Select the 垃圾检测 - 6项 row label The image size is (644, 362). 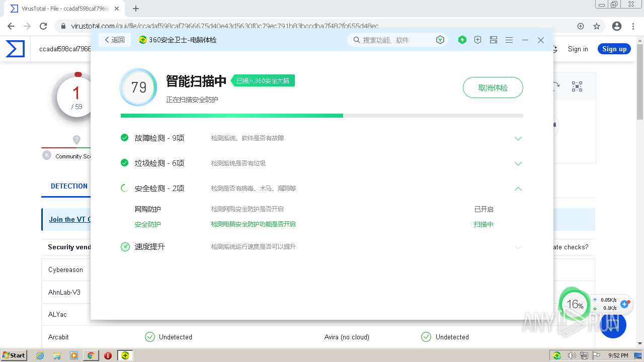pyautogui.click(x=159, y=163)
